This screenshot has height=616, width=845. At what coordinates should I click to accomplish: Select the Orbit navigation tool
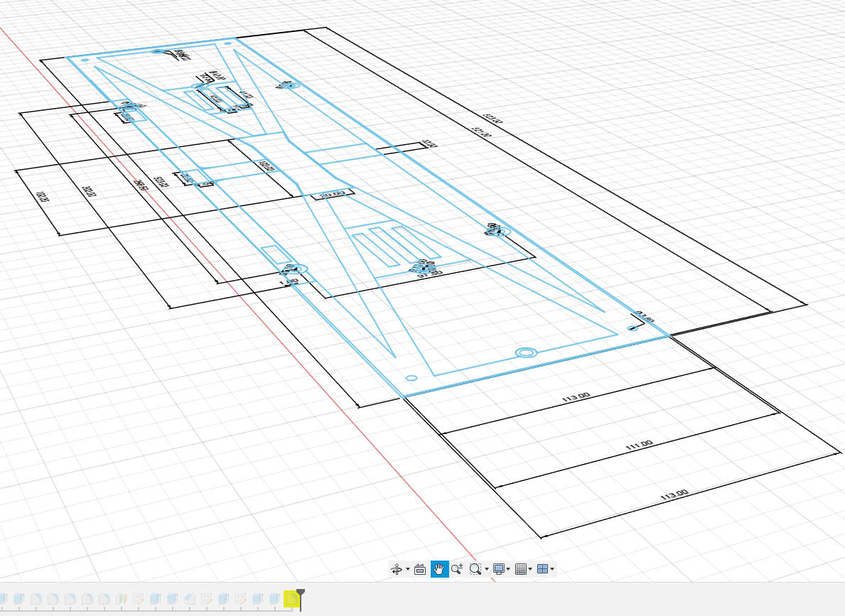coord(397,569)
